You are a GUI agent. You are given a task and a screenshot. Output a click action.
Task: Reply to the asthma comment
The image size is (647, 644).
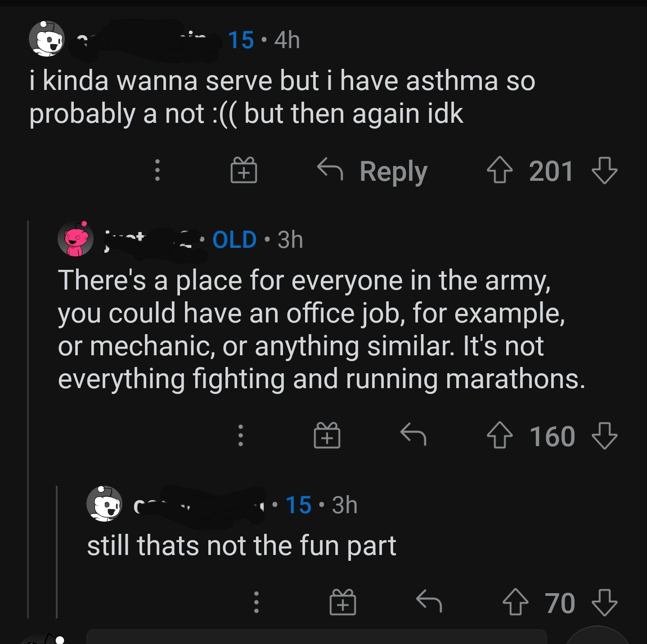373,171
